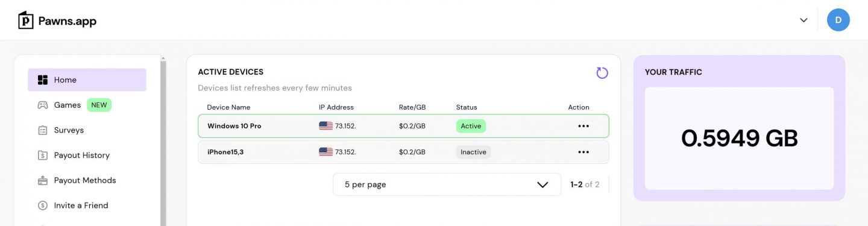Click $0.2/GB rate in Windows 10 Pro row
Screen dimensions: 868x226
[x=412, y=126]
